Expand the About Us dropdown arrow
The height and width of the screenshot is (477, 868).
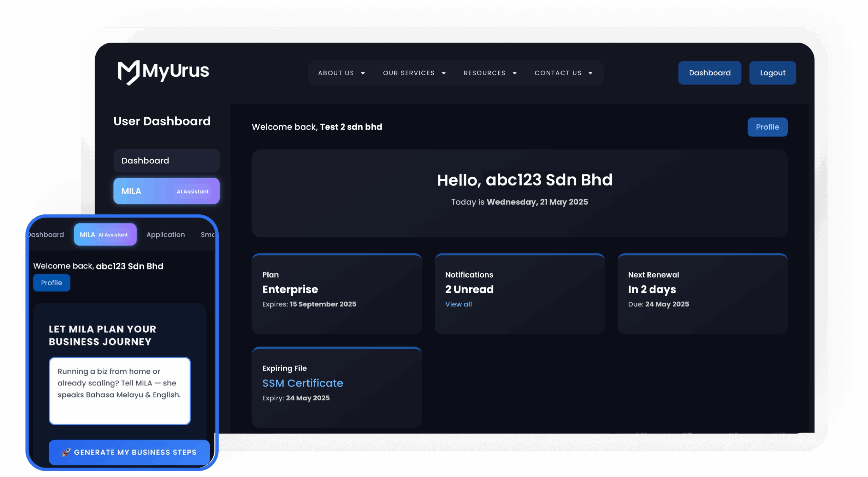(x=363, y=73)
